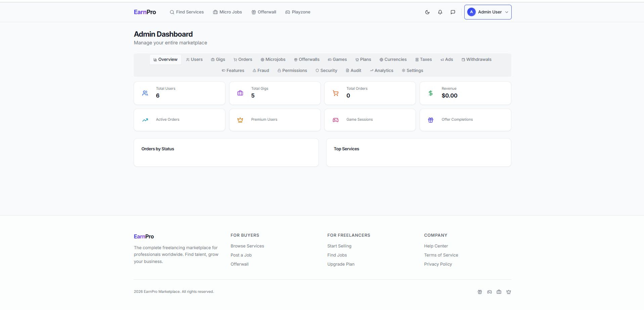Viewport: 644px width, 310px height.
Task: Open the Withdrawals tab
Action: pos(476,60)
